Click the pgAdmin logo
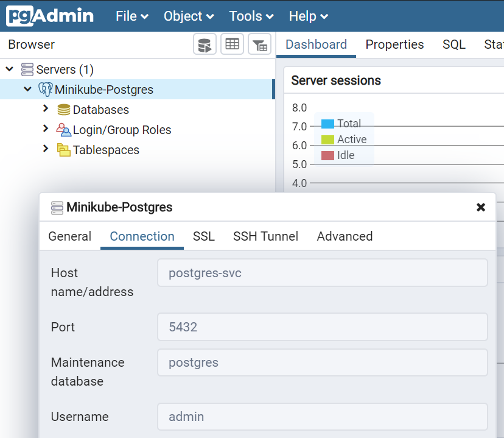The width and height of the screenshot is (504, 438). click(50, 16)
